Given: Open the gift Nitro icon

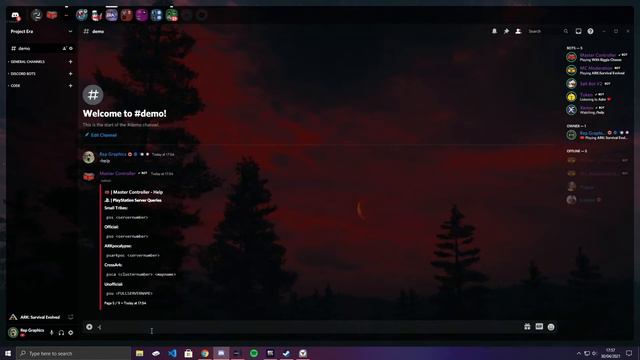Looking at the screenshot, I should tap(527, 327).
